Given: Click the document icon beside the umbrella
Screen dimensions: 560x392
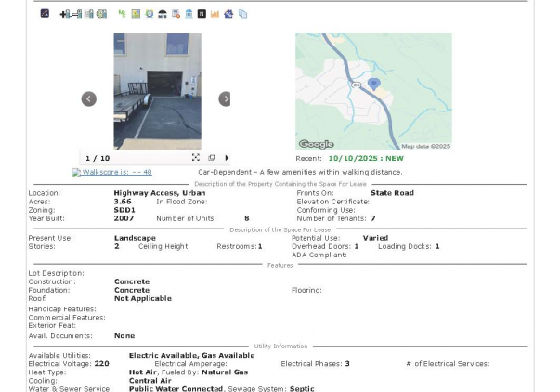Looking at the screenshot, I should (176, 13).
